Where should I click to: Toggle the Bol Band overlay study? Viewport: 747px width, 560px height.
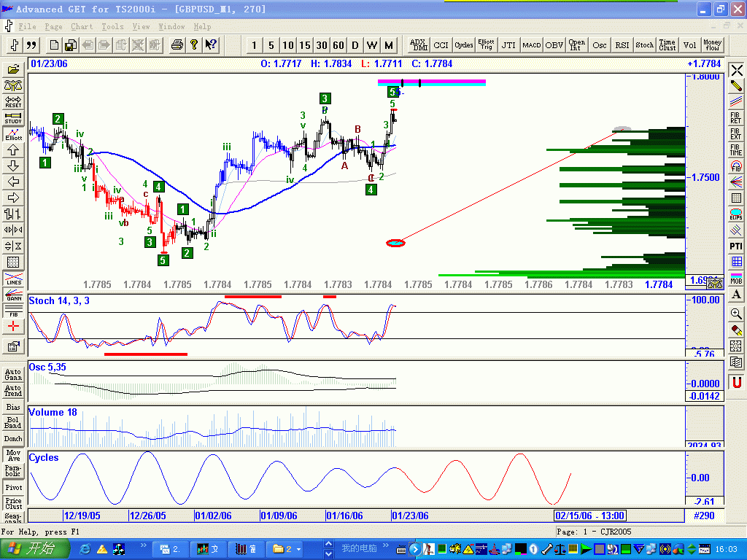tap(13, 423)
